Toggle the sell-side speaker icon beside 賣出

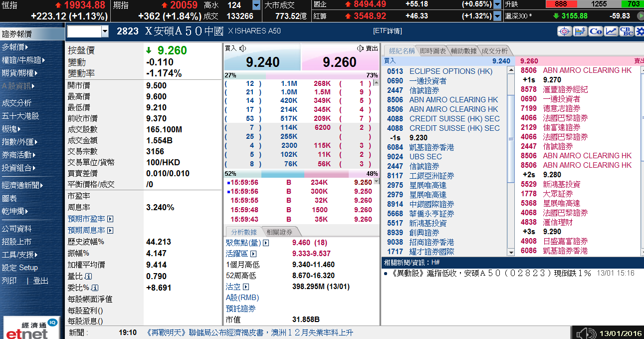361,48
